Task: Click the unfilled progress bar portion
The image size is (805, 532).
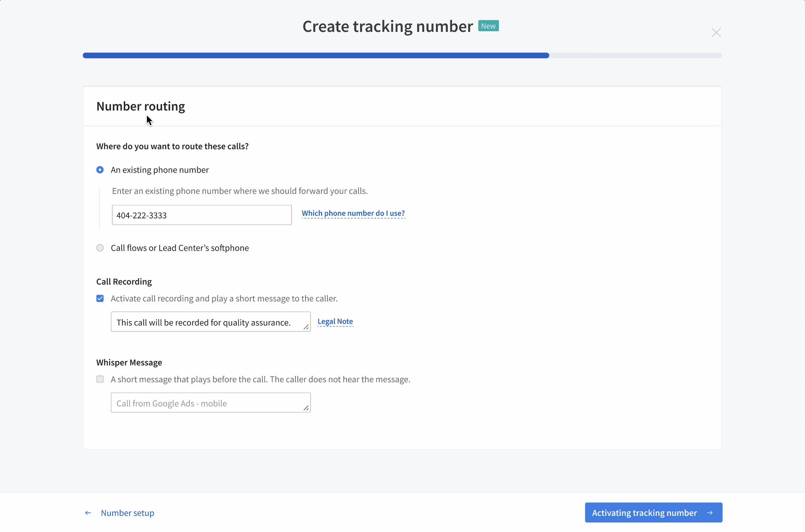Action: click(635, 55)
